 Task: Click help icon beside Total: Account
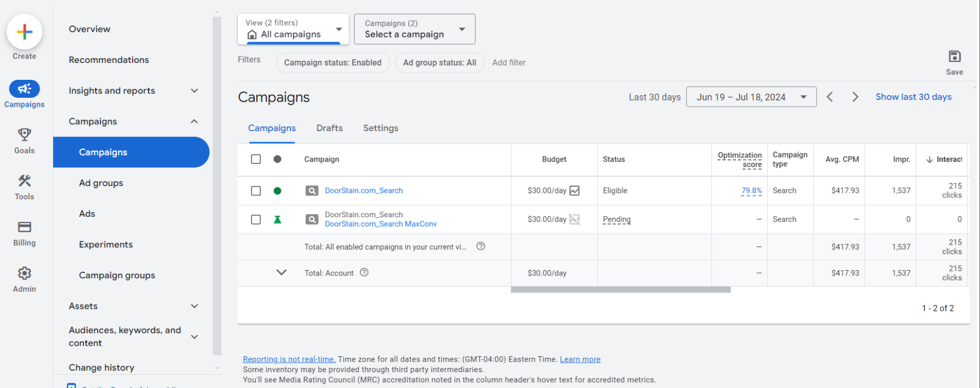pyautogui.click(x=364, y=273)
